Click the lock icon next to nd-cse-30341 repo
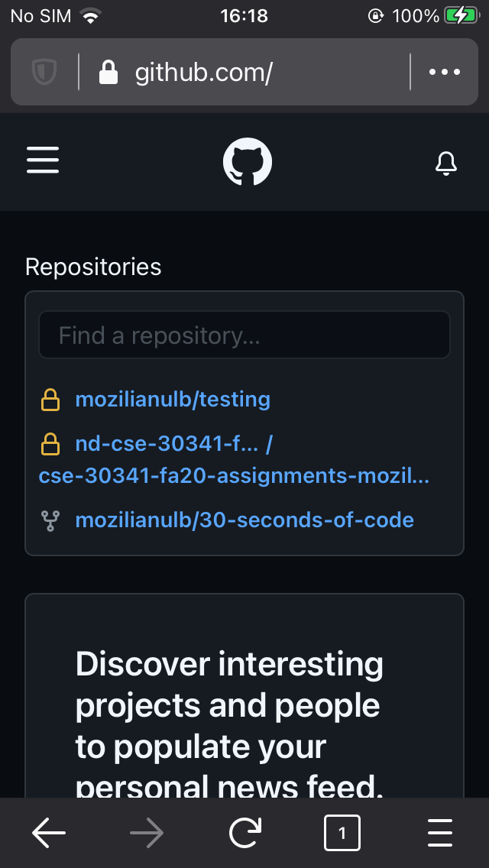The width and height of the screenshot is (489, 868). [51, 444]
